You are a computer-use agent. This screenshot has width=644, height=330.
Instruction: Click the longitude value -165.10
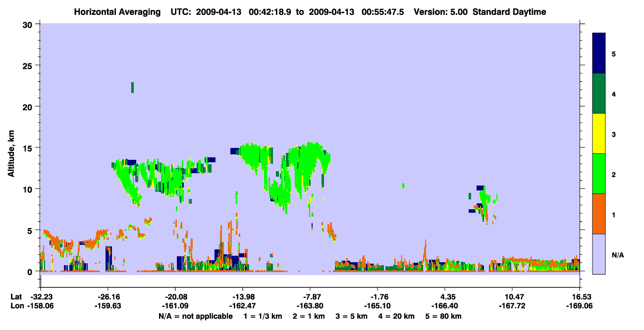[377, 306]
